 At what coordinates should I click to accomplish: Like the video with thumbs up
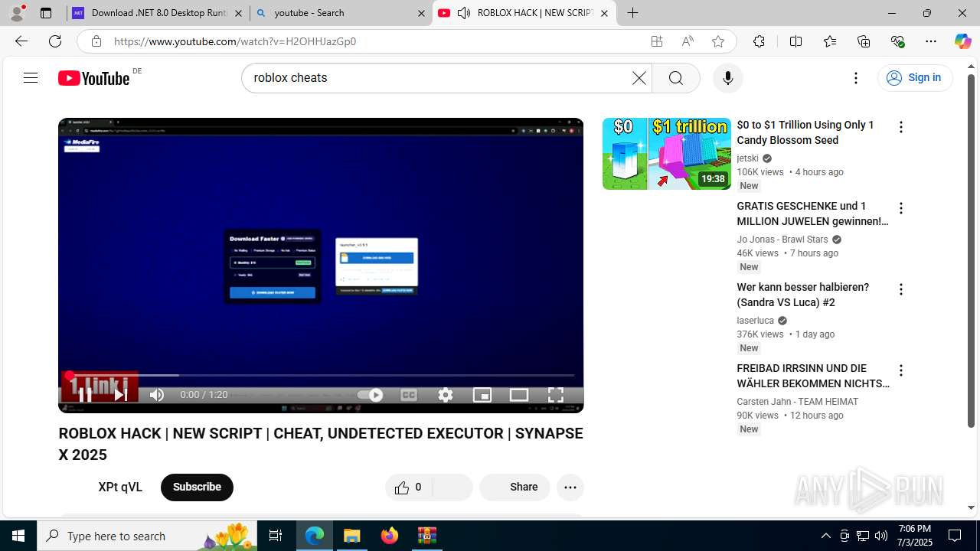click(x=409, y=487)
